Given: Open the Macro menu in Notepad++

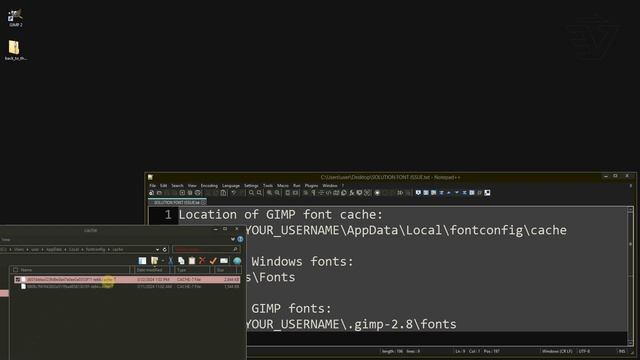Looking at the screenshot, I should pos(283,186).
